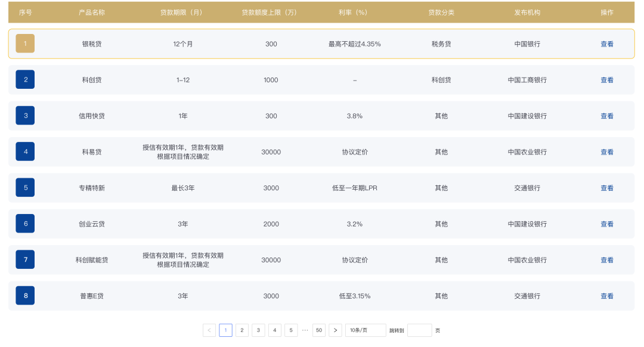Select product name 银税贷
The width and height of the screenshot is (644, 347).
(92, 44)
